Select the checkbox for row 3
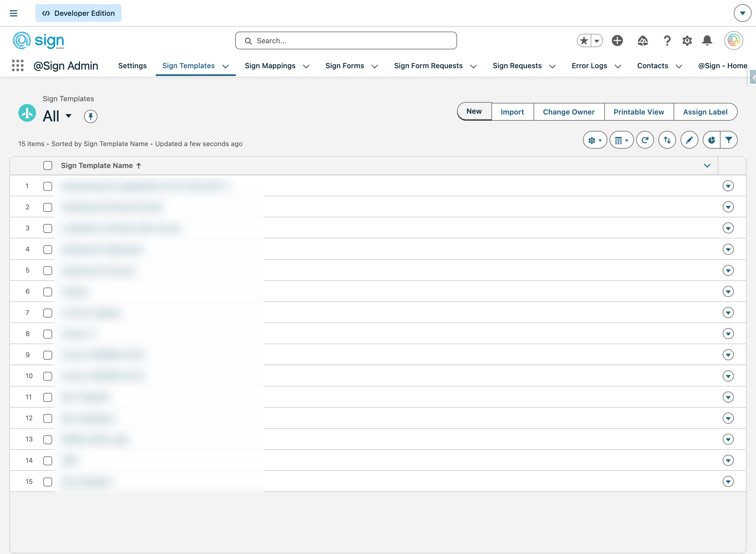756x554 pixels. 48,228
